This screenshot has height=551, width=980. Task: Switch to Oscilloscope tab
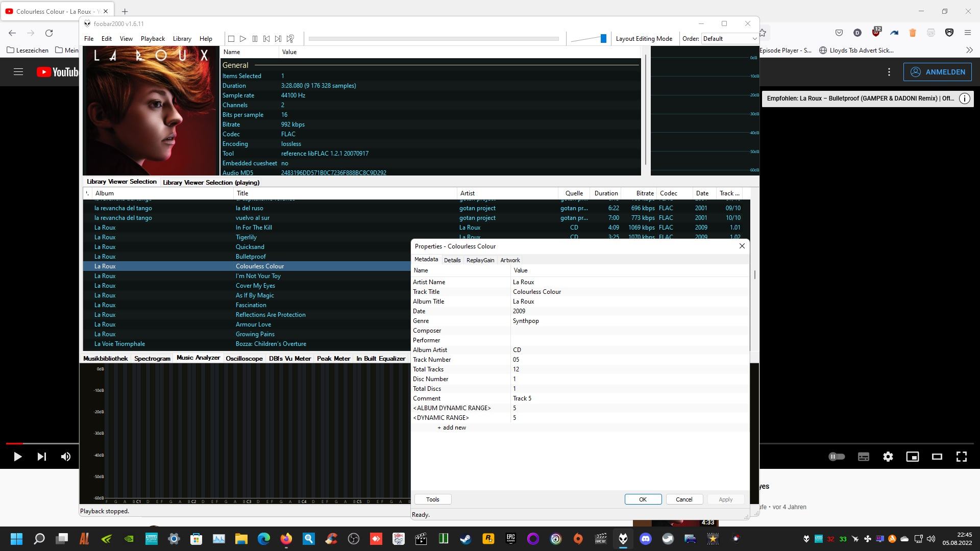tap(244, 358)
